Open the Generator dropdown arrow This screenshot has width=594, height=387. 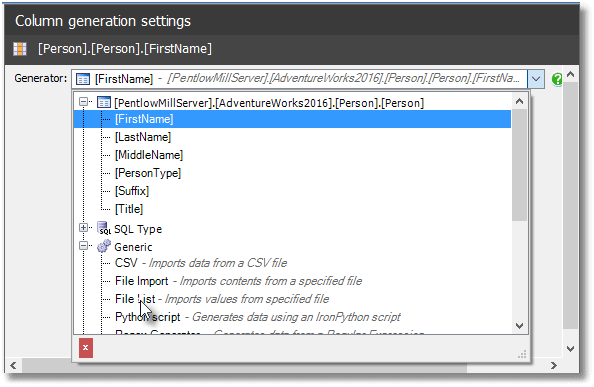(536, 79)
